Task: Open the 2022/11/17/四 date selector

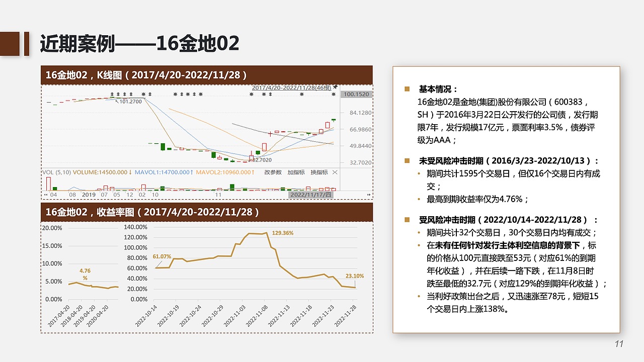Action: click(x=312, y=194)
